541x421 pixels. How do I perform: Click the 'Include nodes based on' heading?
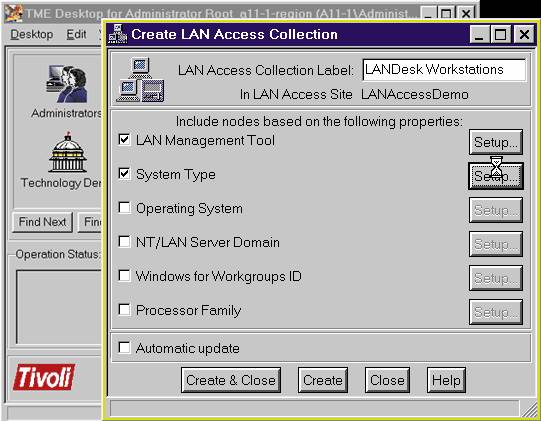(x=319, y=121)
